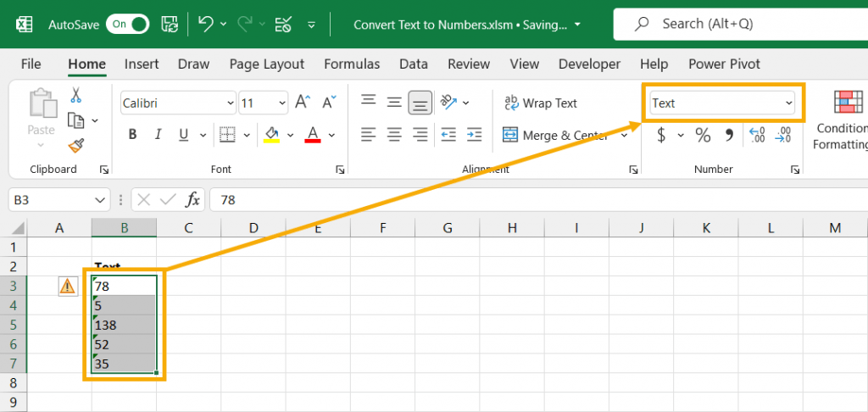Open the Number format dialog launcher
868x412 pixels.
coord(795,170)
